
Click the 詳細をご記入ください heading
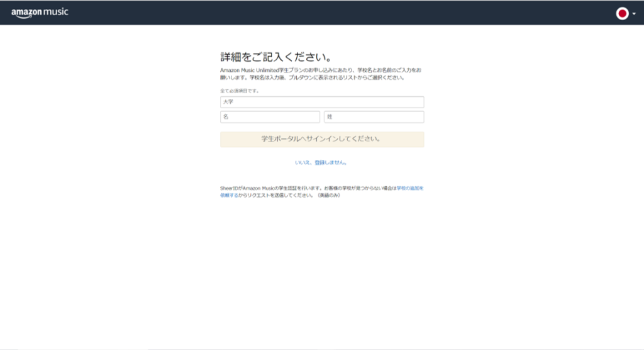click(x=277, y=57)
